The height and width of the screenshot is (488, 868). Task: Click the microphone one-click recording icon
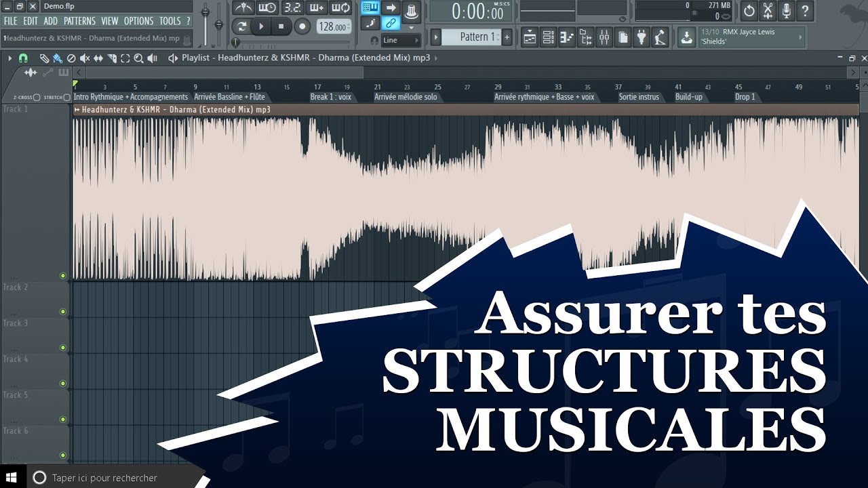[x=787, y=11]
